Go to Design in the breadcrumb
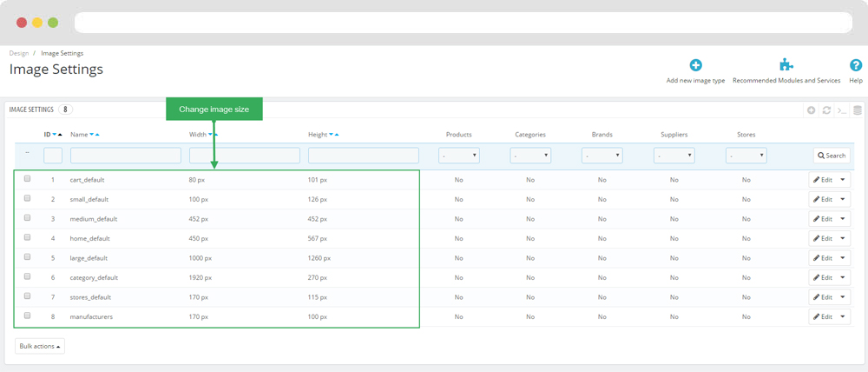Screen dimensions: 868x372 pyautogui.click(x=18, y=53)
